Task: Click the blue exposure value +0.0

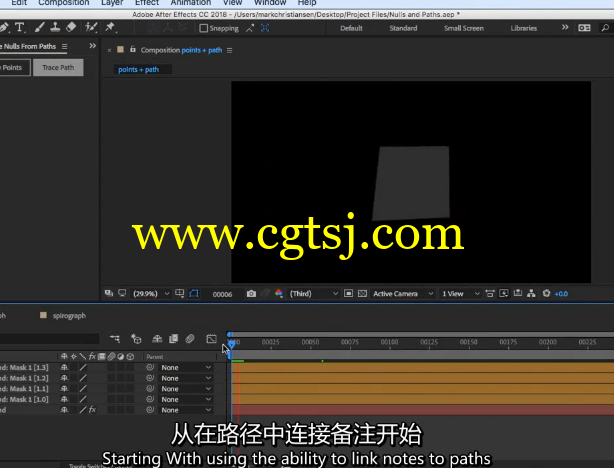Action: point(561,294)
